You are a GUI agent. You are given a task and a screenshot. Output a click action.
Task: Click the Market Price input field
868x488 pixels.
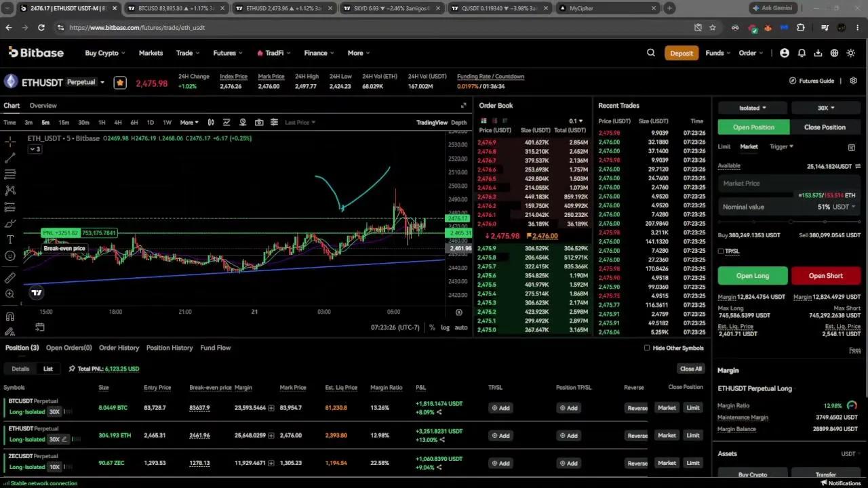[789, 184]
